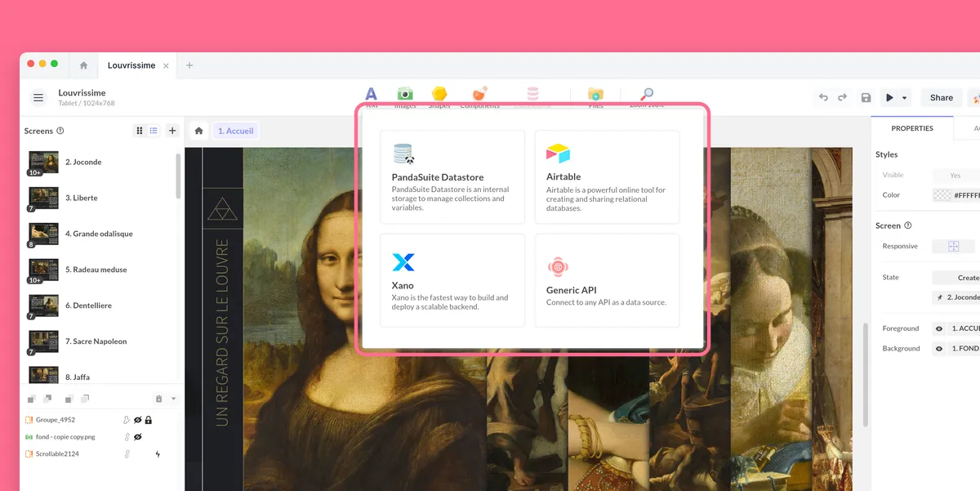Select the 2. Joconde state entry
Screen dimensions: 980x491
[956, 297]
